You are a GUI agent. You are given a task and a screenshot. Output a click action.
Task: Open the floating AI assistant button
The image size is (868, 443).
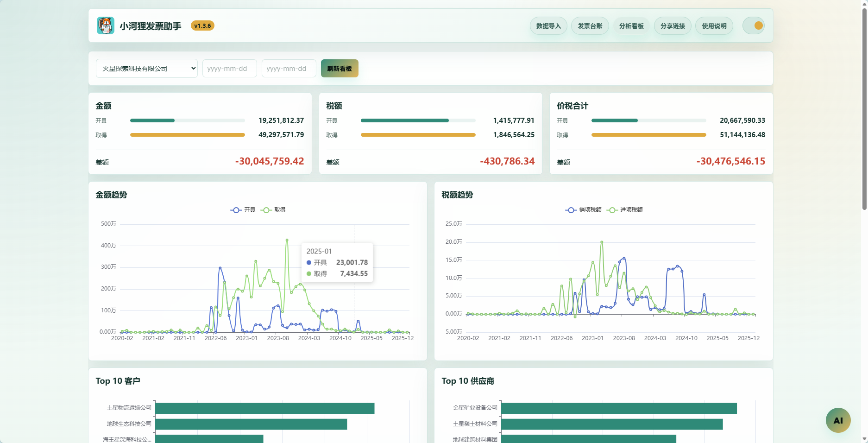[x=838, y=420]
